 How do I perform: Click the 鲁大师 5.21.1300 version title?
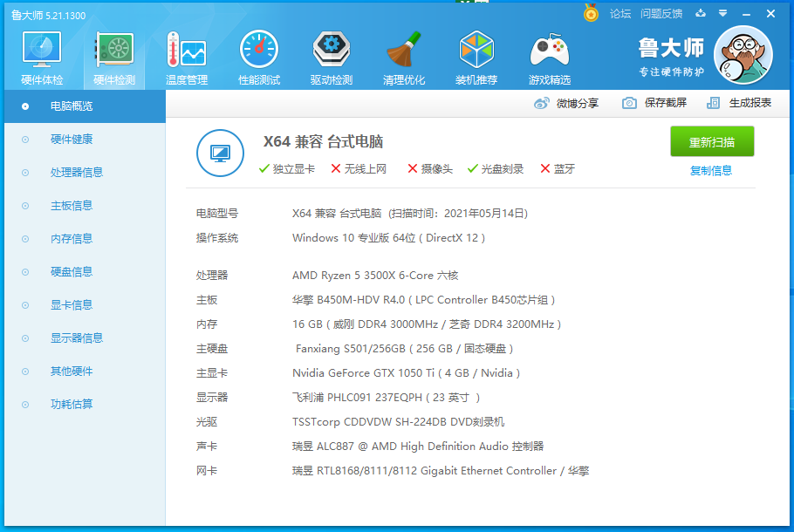click(49, 16)
